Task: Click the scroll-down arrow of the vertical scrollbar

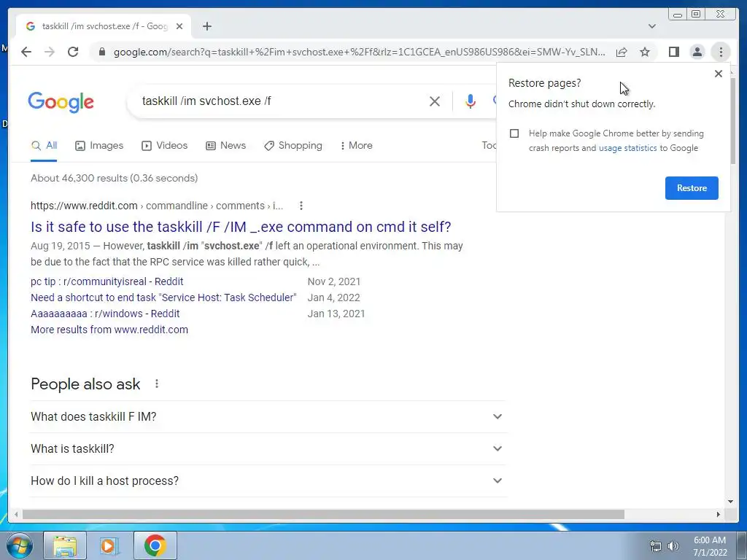Action: (731, 502)
